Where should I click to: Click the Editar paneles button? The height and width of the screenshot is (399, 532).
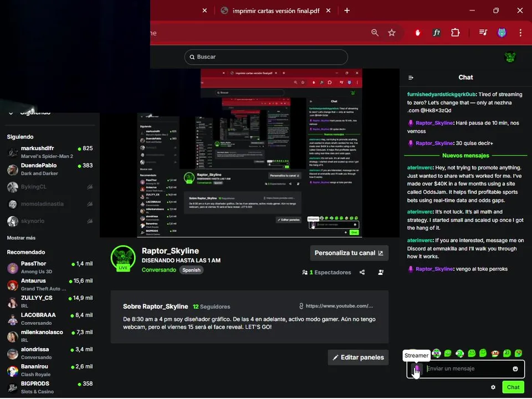pyautogui.click(x=358, y=357)
